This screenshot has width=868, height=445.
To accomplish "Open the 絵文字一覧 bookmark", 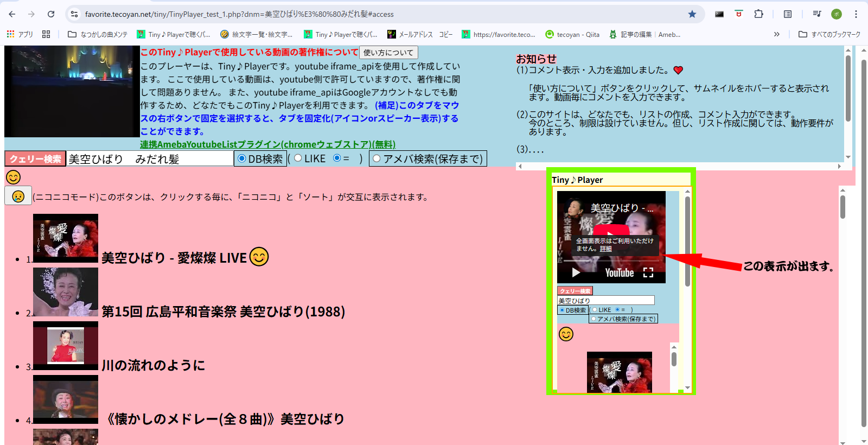I will (x=257, y=34).
